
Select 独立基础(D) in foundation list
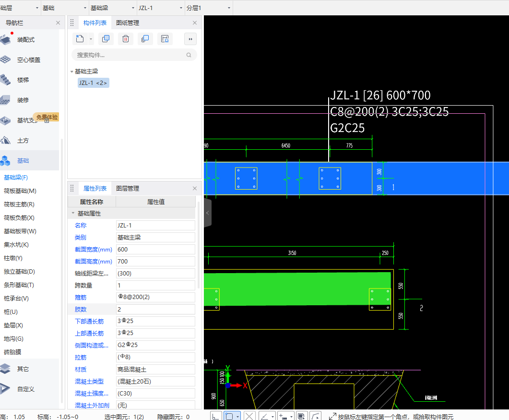click(19, 272)
